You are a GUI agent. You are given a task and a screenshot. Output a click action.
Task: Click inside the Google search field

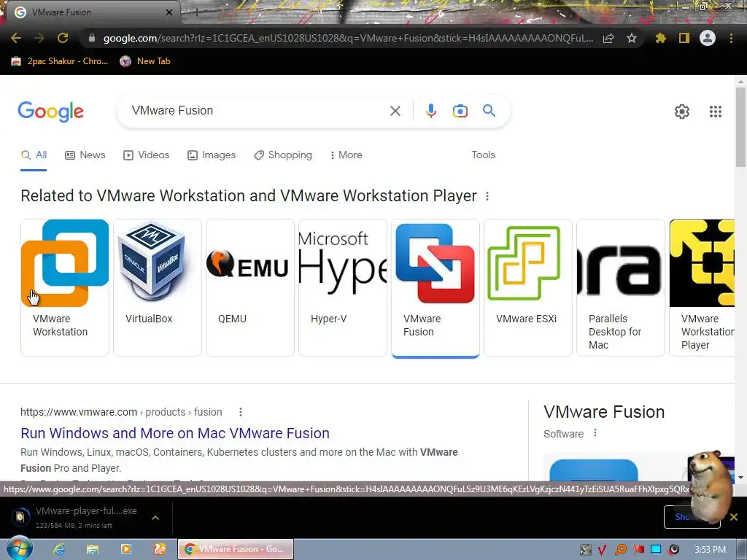(258, 111)
